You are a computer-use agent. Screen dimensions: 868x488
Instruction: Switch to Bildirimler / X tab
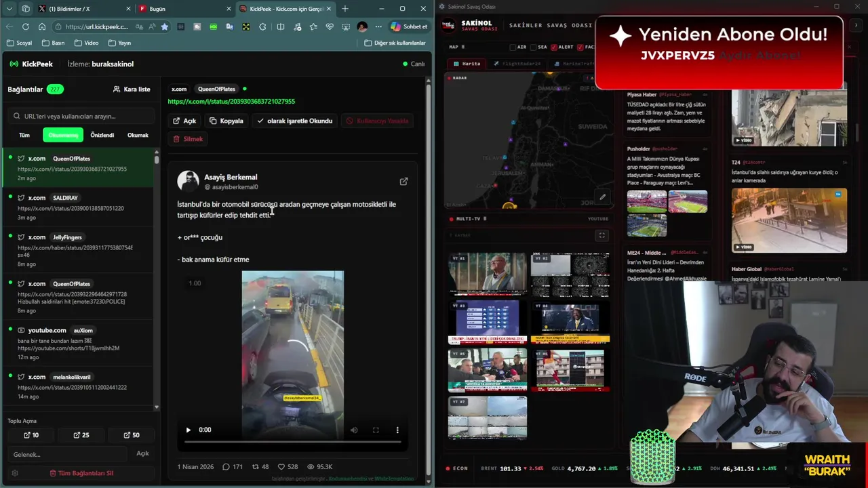point(85,9)
